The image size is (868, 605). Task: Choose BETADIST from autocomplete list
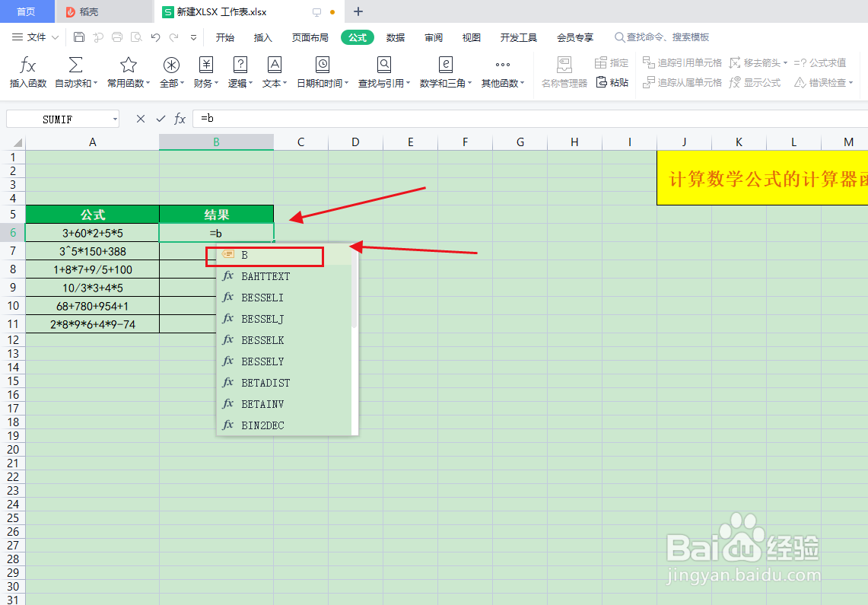pos(285,383)
